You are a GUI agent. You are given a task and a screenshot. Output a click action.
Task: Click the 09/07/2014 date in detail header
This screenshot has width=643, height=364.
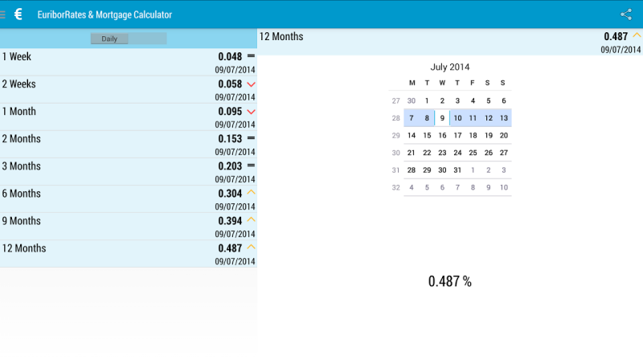click(620, 50)
